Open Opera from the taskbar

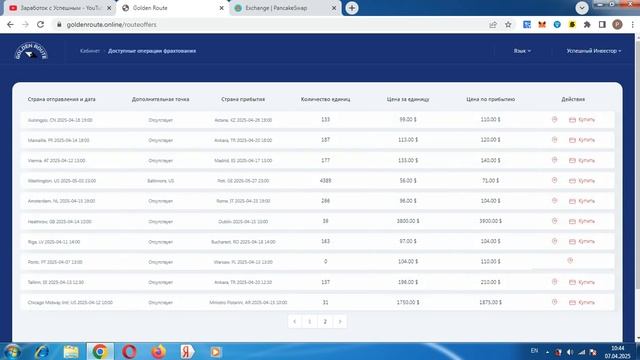129,351
